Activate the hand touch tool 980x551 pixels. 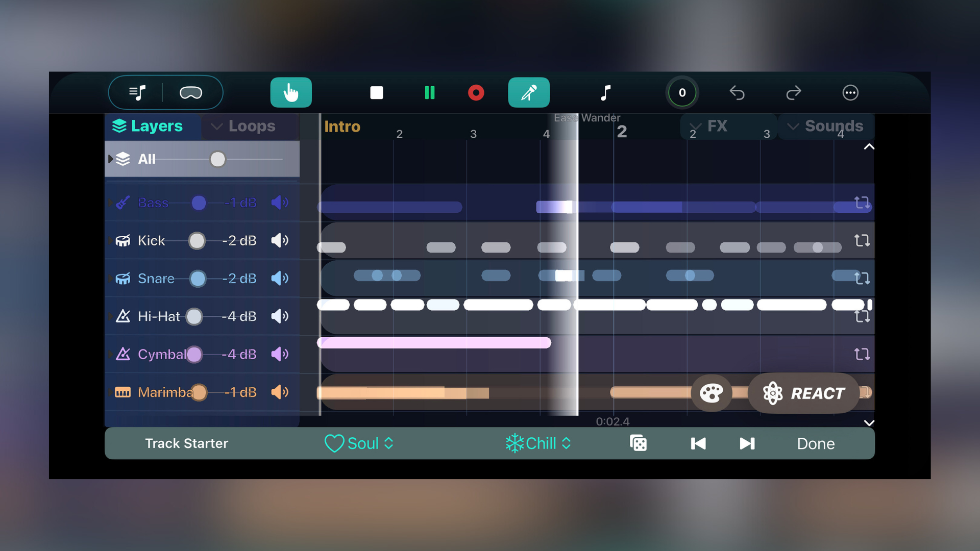291,92
